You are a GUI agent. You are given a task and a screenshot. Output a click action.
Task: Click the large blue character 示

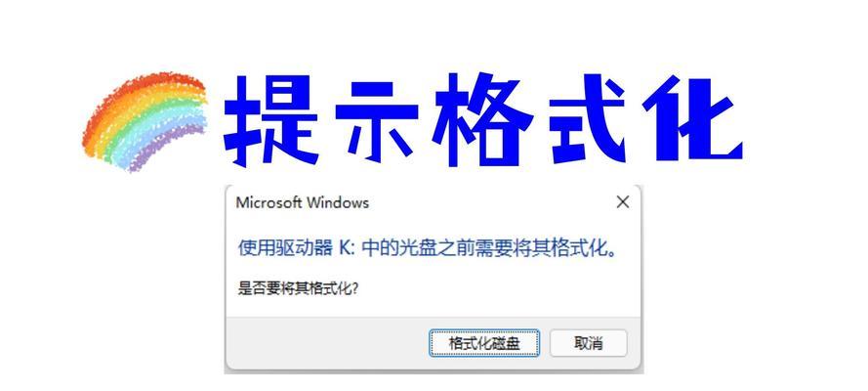click(x=378, y=119)
